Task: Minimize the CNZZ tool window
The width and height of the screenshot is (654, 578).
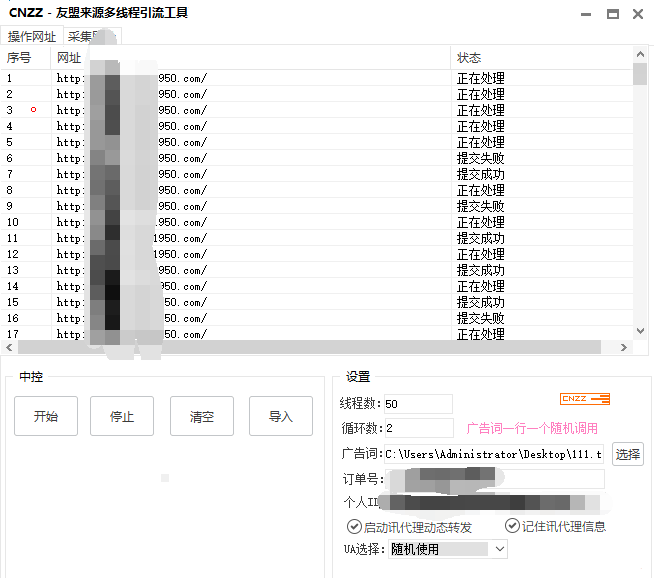Action: [586, 14]
